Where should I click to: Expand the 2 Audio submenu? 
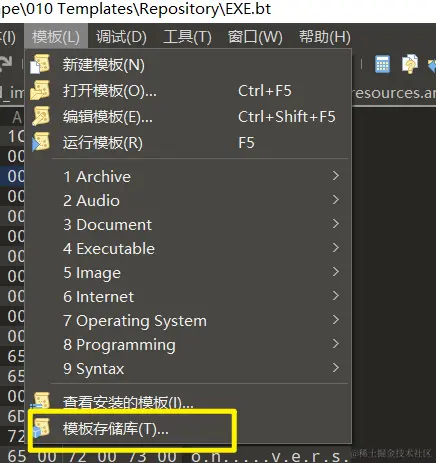pos(188,200)
